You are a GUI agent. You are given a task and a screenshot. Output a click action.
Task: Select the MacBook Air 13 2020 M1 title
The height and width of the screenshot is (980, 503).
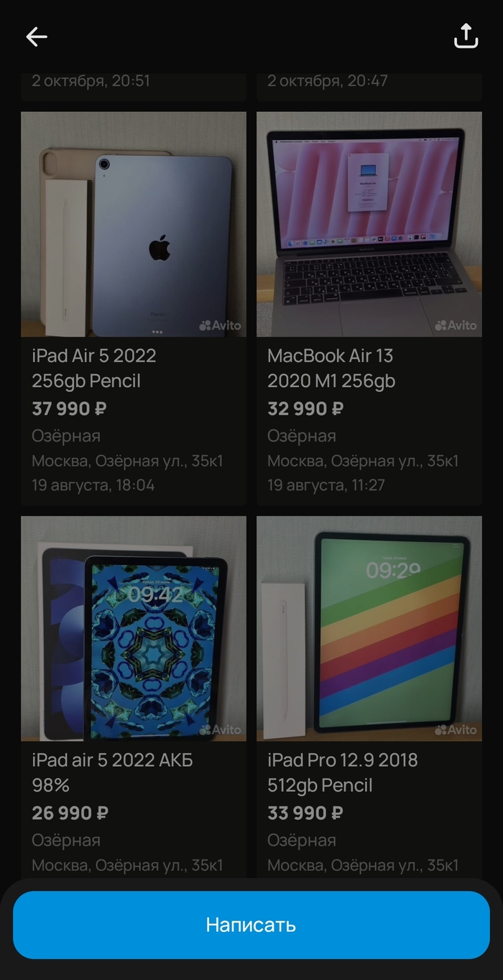[331, 368]
